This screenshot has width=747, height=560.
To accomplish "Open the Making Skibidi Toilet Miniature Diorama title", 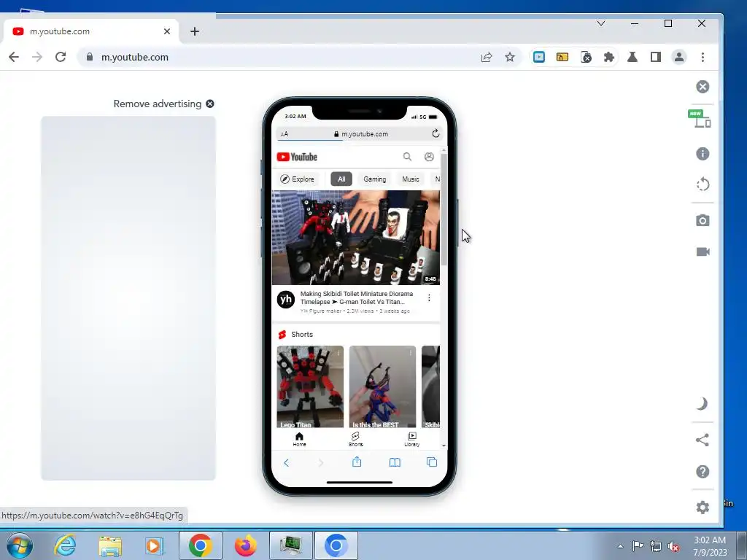I will tap(356, 297).
